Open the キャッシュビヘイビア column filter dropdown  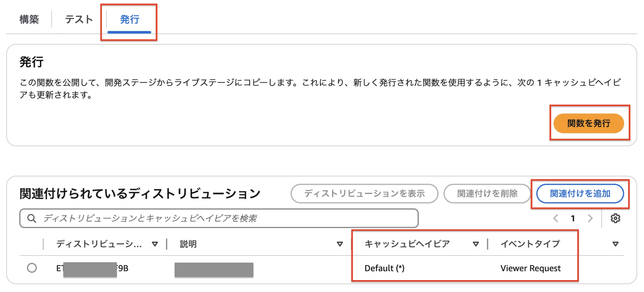[x=476, y=244]
